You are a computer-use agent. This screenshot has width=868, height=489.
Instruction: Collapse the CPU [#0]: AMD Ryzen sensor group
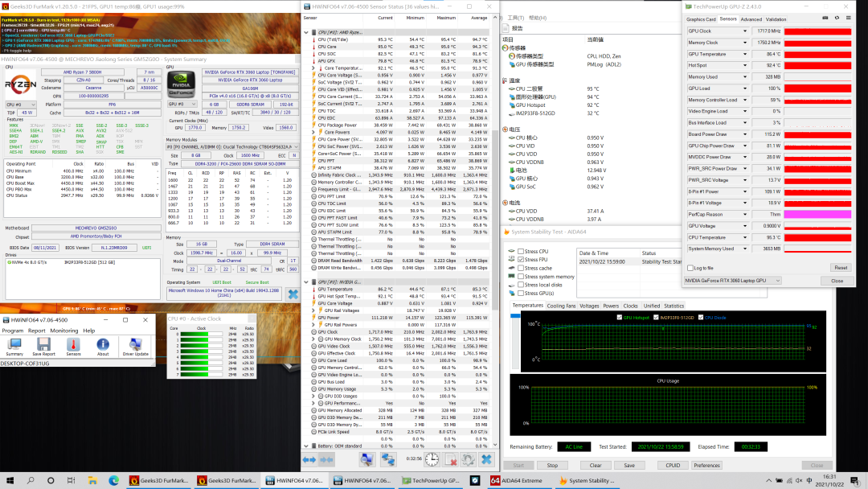tap(306, 33)
